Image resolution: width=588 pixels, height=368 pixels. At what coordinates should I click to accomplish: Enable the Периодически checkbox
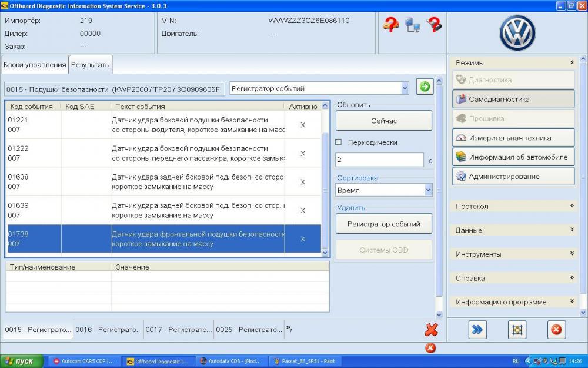click(339, 142)
